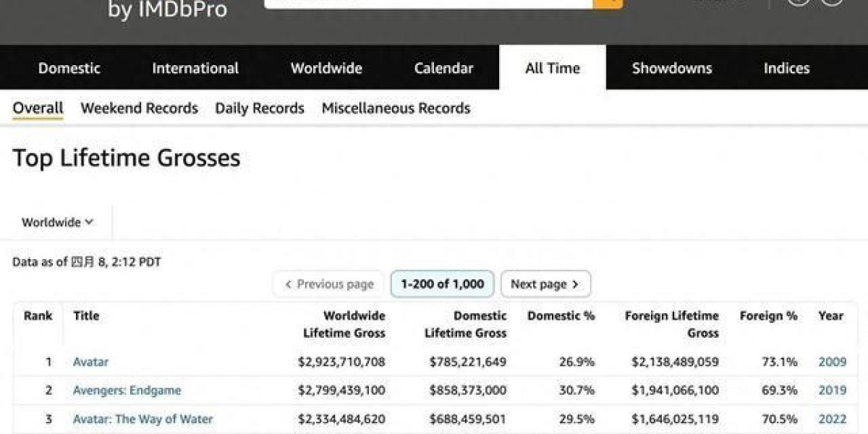Screen dimensions: 868x434
Task: Open the Domestic tab
Action: point(69,68)
